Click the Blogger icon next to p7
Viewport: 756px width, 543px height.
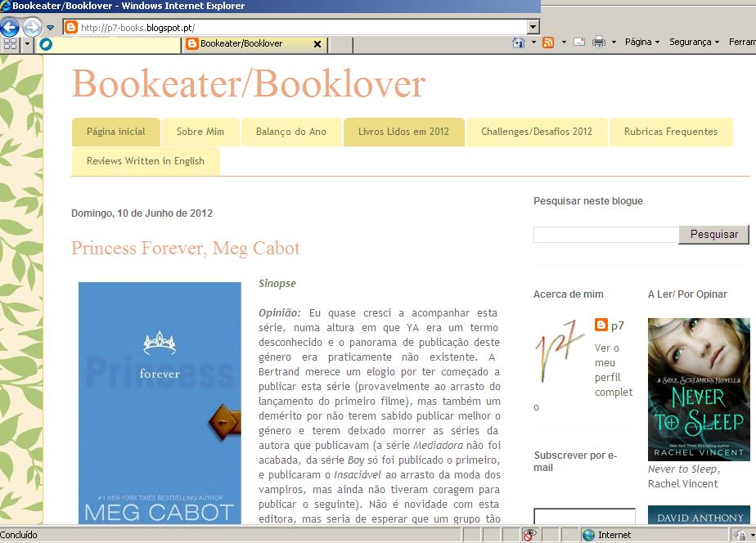point(601,325)
